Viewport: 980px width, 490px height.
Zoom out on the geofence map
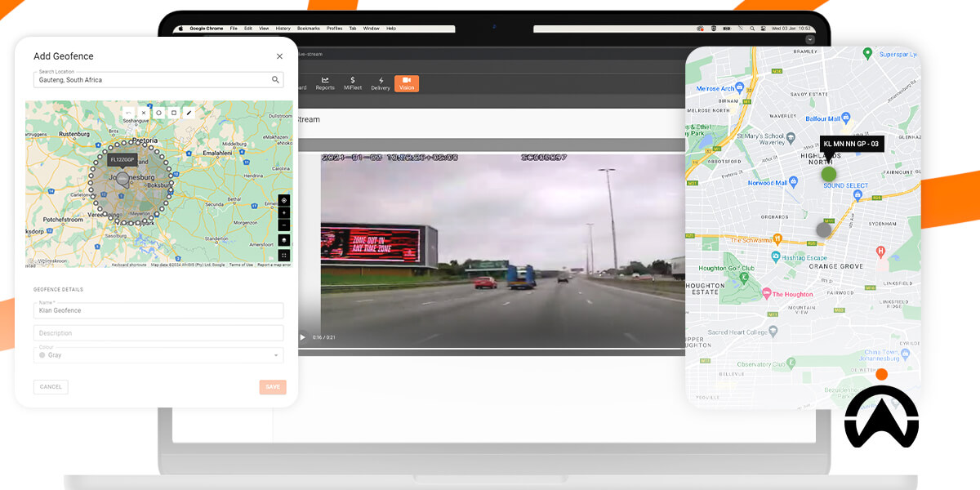point(284,225)
